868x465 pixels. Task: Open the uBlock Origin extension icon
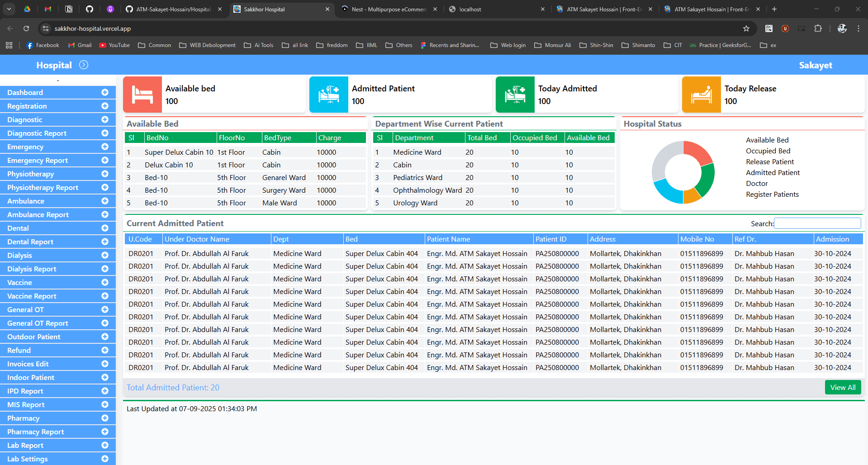tap(785, 28)
